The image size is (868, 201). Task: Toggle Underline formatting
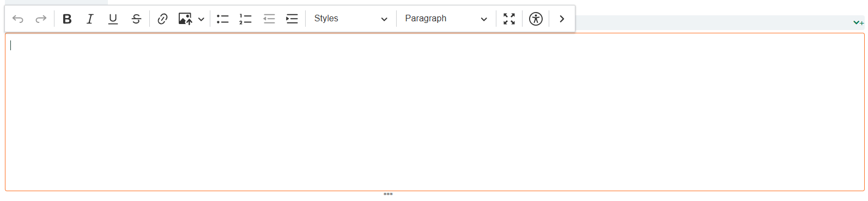(x=113, y=19)
